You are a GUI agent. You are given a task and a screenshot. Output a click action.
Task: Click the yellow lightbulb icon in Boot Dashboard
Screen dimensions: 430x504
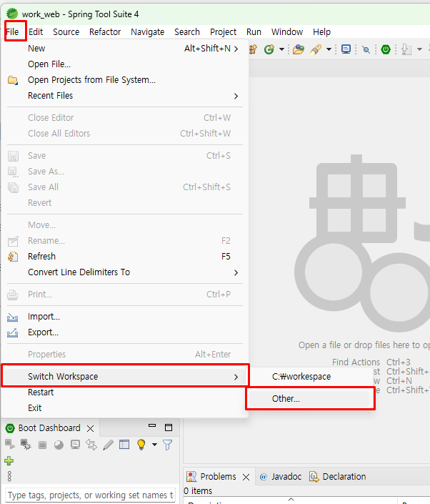click(x=141, y=445)
